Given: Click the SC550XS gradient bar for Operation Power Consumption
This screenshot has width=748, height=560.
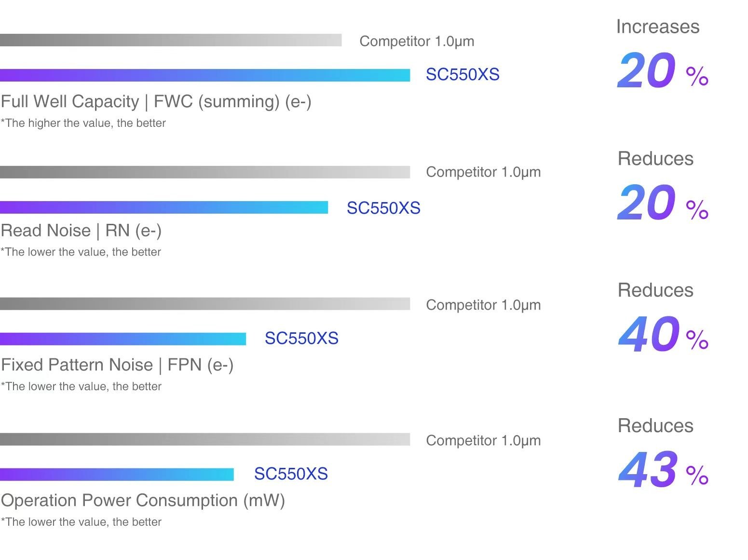Looking at the screenshot, I should tap(117, 475).
